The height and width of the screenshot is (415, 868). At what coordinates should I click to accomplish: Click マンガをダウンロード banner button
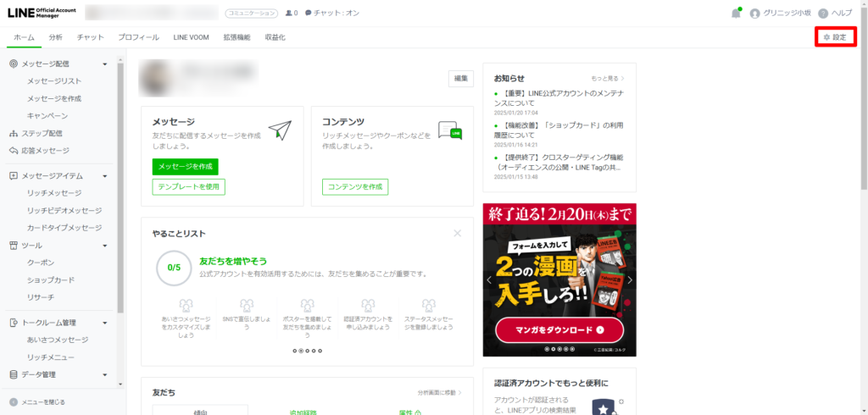(559, 329)
